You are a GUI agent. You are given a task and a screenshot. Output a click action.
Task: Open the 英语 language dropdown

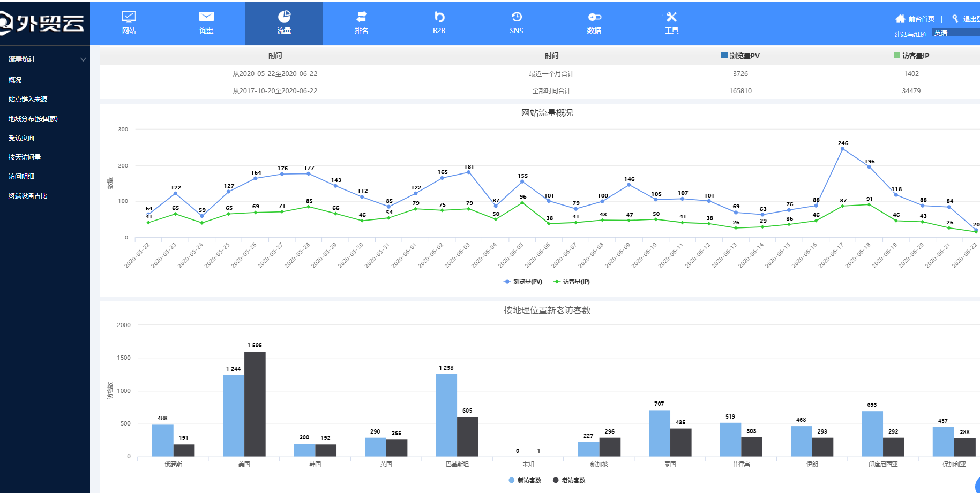[956, 33]
